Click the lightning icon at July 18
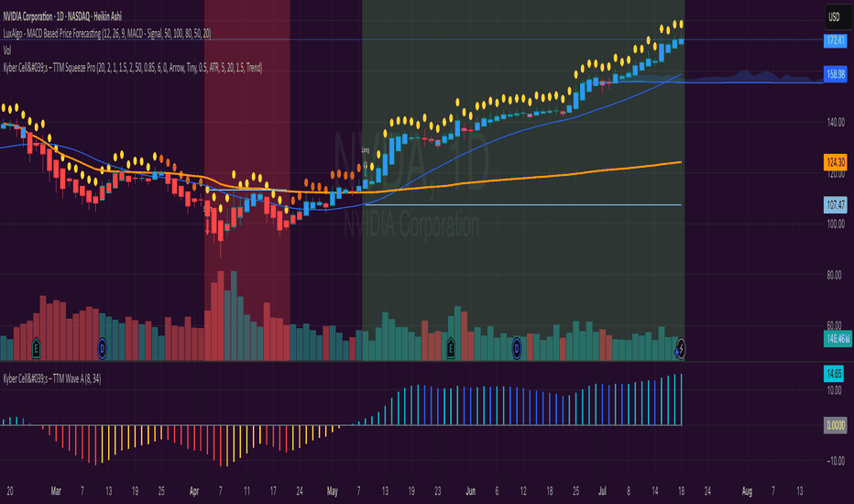This screenshot has width=854, height=504. 680,349
